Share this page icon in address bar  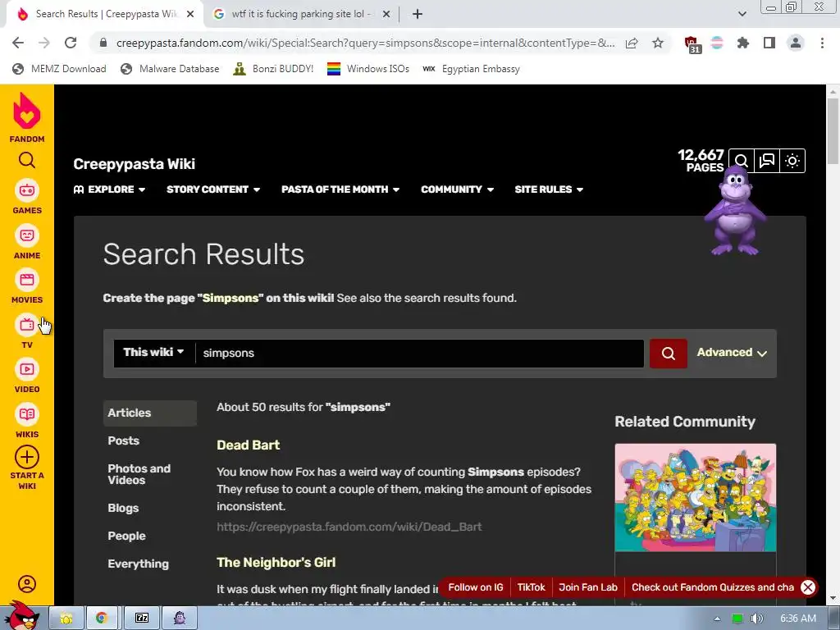coord(632,43)
